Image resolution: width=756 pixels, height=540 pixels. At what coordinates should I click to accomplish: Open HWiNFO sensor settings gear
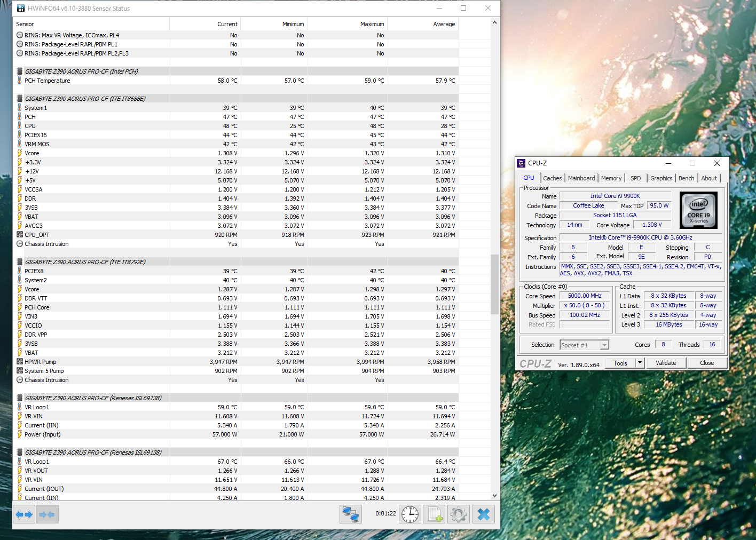(459, 514)
